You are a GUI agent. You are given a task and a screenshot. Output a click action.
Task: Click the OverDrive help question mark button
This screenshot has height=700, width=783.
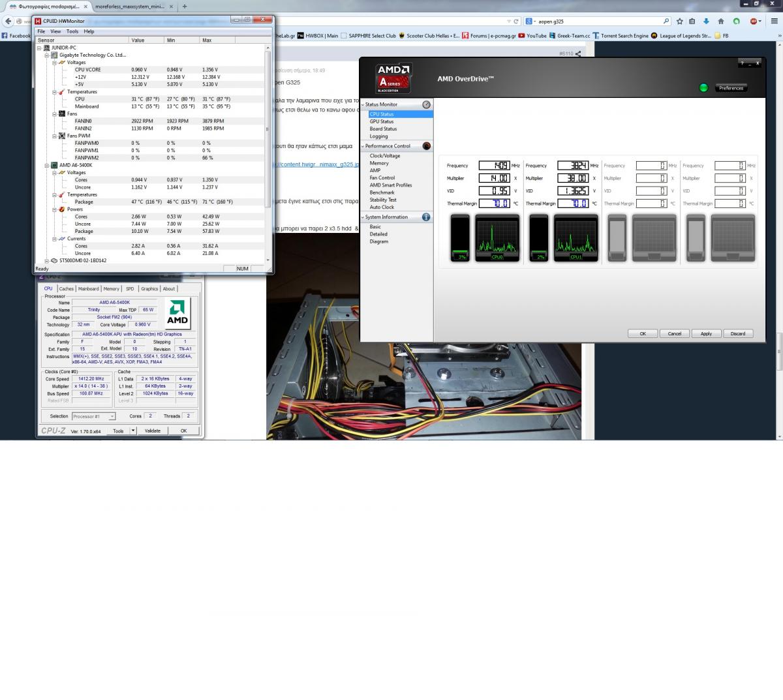(x=743, y=64)
